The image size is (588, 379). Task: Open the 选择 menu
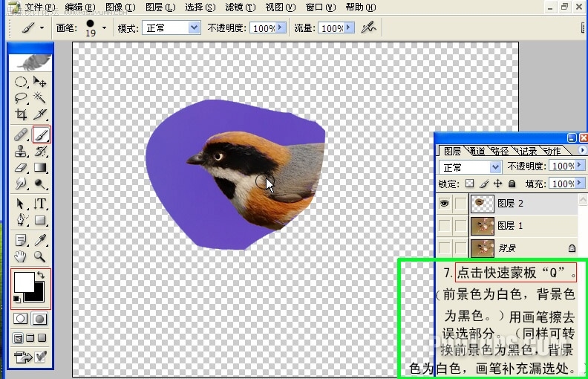[200, 7]
